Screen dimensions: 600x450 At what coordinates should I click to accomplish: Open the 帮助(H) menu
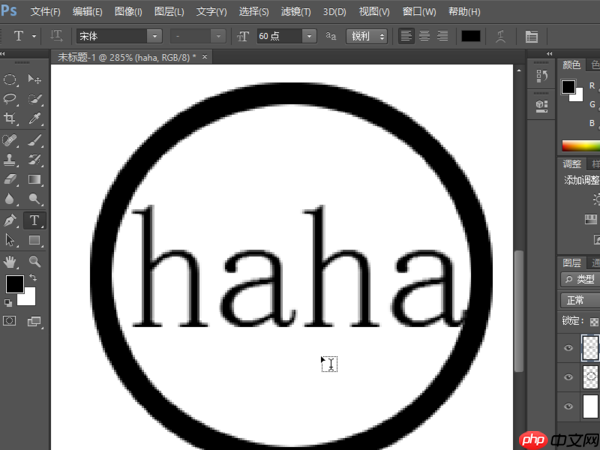click(464, 12)
